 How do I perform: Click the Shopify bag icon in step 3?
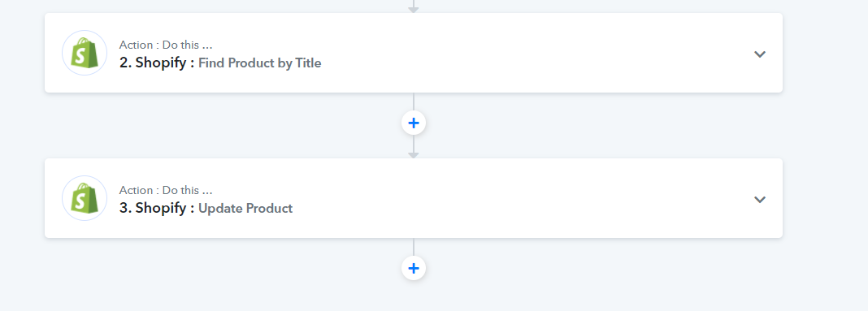pyautogui.click(x=85, y=199)
